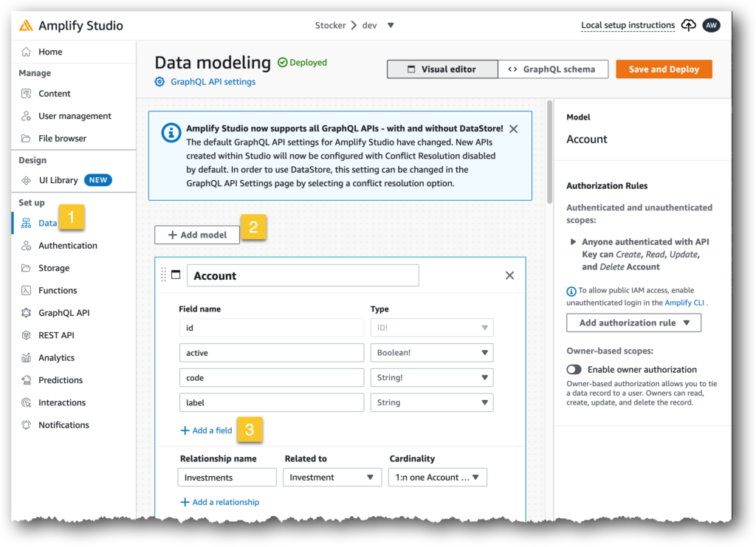Click the model table icon beside Account name
This screenshot has width=756, height=547.
coord(176,275)
